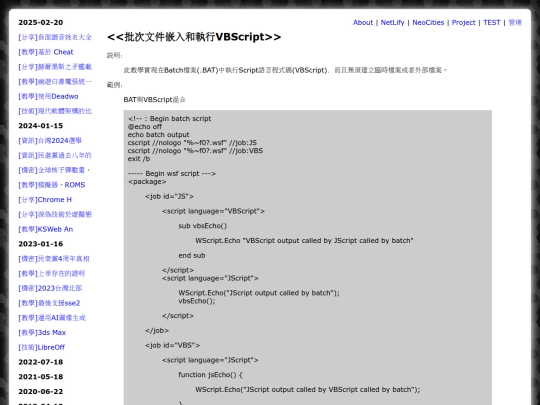Screen dimensions: 540x405
Task: Click the WScript.Echo("JScript output called by VBScript") line
Action: (308, 390)
